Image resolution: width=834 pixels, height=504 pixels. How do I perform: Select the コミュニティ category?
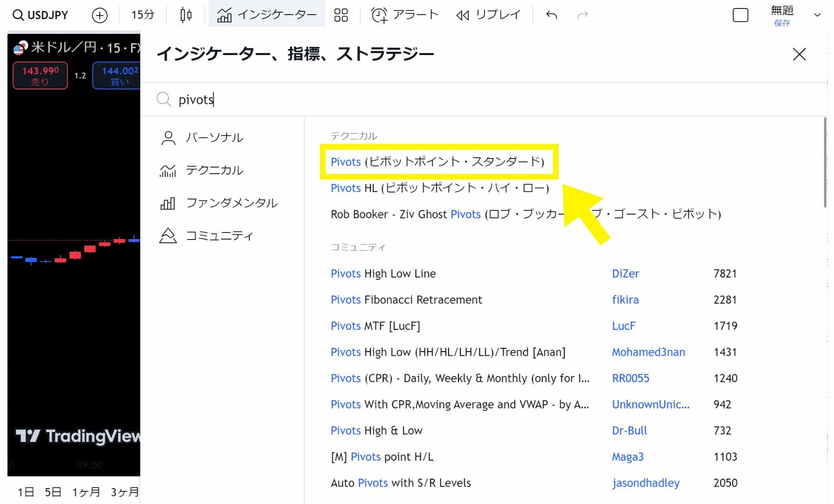coord(219,235)
